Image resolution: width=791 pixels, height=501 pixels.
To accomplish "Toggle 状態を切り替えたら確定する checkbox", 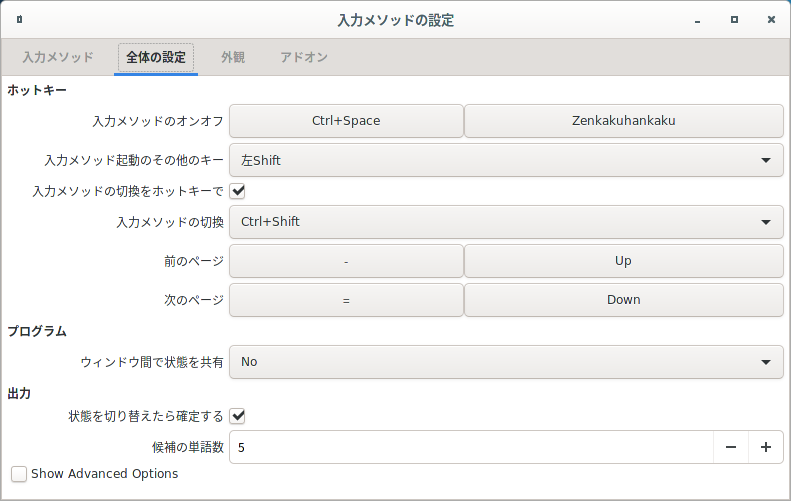I will pyautogui.click(x=237, y=416).
